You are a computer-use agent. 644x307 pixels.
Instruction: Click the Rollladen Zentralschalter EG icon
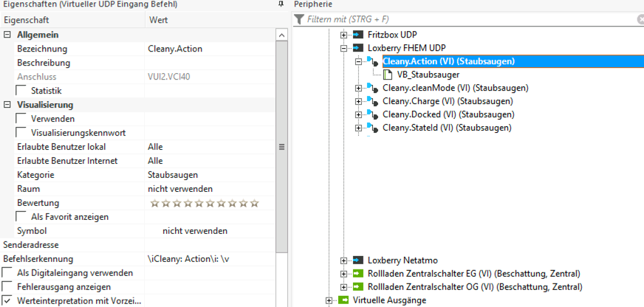click(x=358, y=274)
